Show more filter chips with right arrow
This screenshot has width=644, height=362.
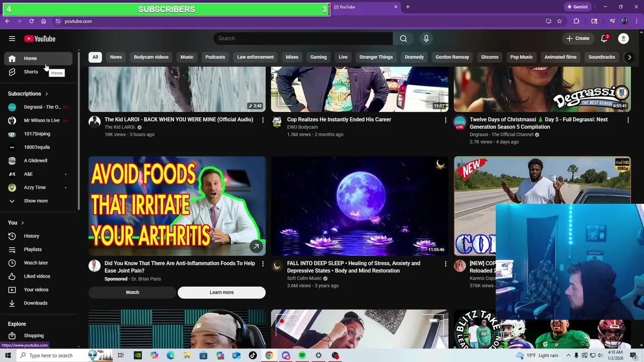click(x=629, y=57)
